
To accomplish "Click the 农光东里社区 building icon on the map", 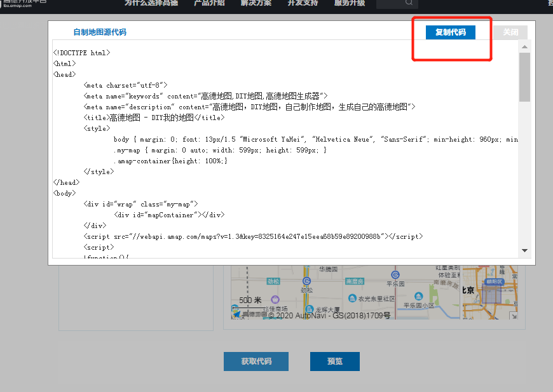I will pyautogui.click(x=352, y=298).
